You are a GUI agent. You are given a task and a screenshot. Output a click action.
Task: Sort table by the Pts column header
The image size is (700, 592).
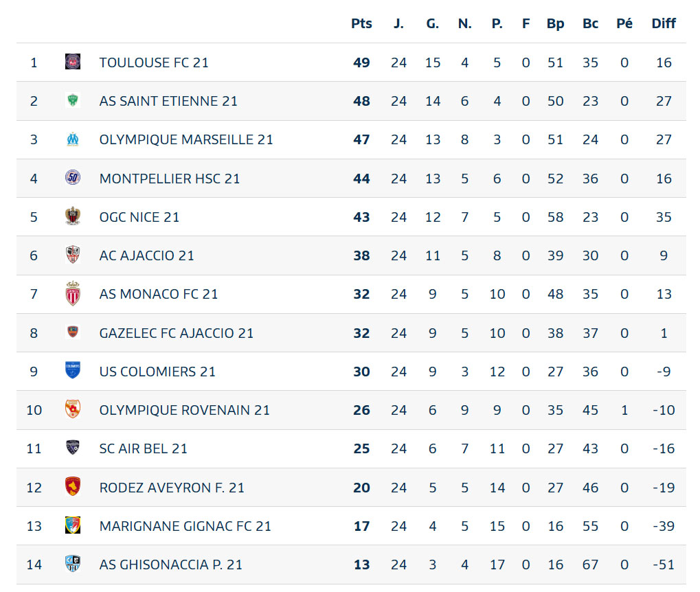pyautogui.click(x=361, y=23)
